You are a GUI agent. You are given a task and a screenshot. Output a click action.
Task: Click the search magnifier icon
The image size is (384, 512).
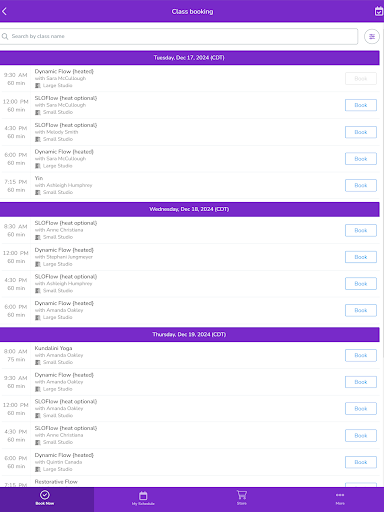[5, 36]
